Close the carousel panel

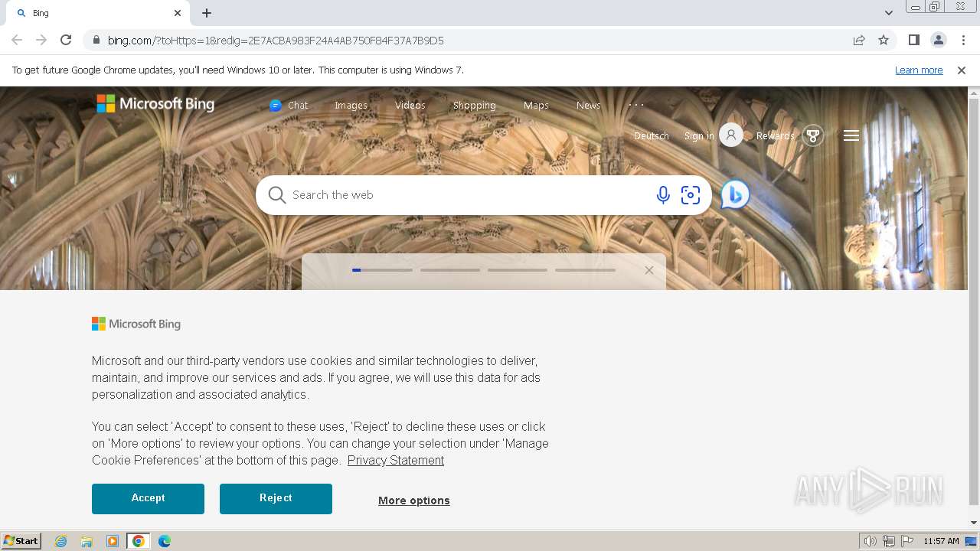[x=648, y=270]
